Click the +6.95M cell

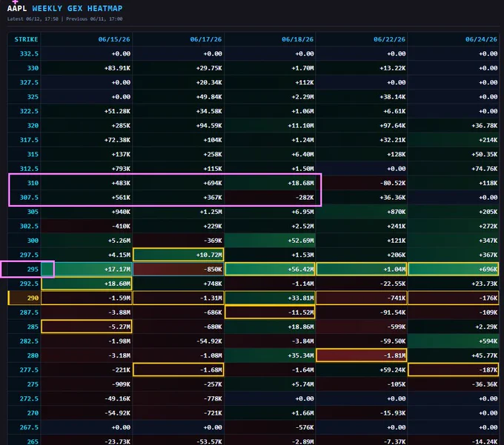270,212
